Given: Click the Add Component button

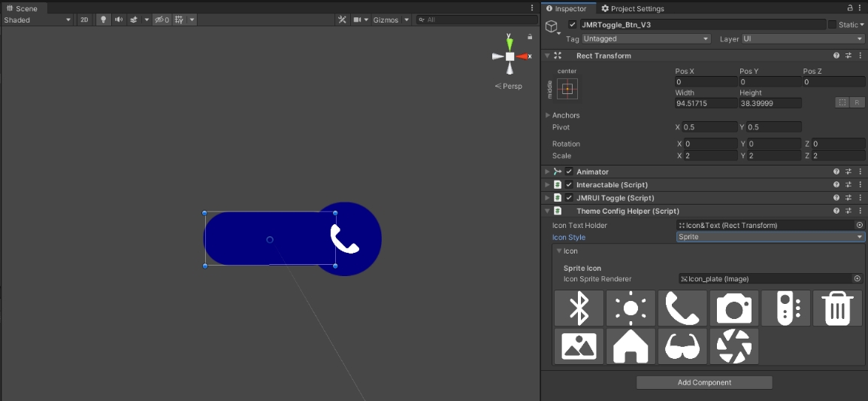Looking at the screenshot, I should point(704,382).
